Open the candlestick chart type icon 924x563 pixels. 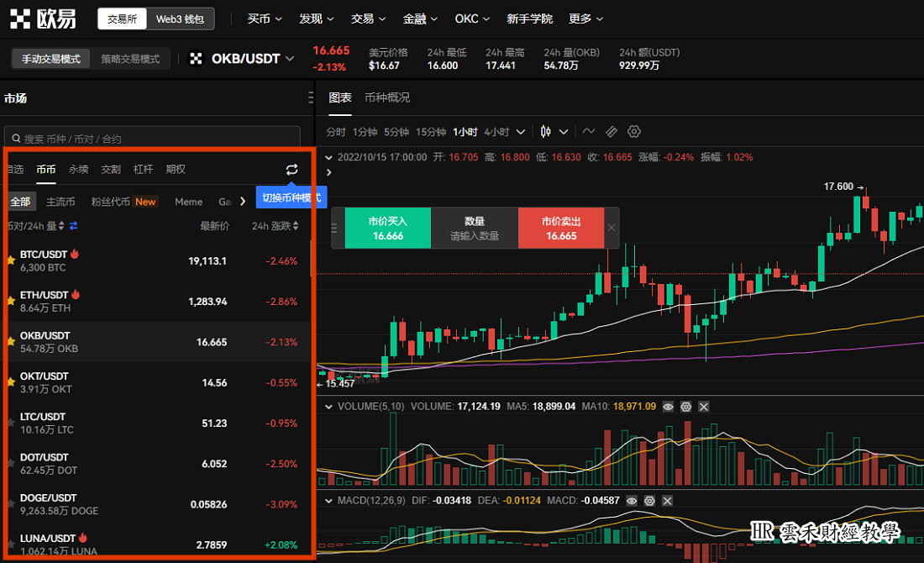click(x=546, y=131)
